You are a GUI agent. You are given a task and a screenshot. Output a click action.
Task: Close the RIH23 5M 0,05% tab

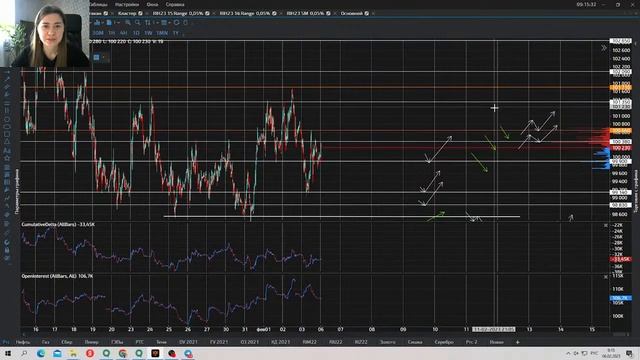pyautogui.click(x=335, y=13)
